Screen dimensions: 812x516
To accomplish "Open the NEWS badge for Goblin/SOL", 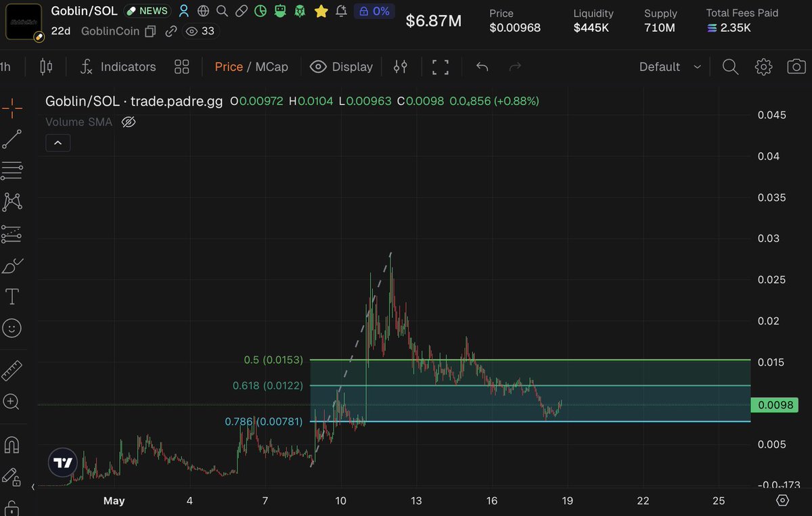I will click(147, 11).
